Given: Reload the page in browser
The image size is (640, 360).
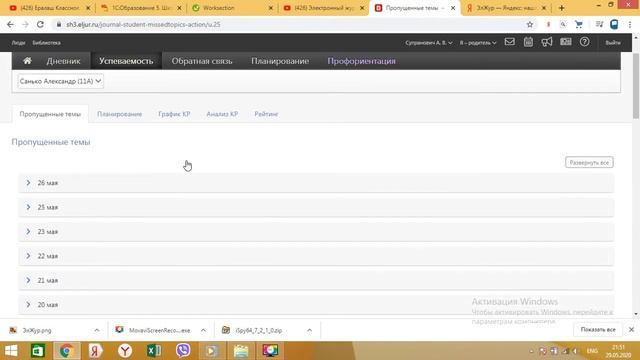Looking at the screenshot, I should [x=40, y=24].
